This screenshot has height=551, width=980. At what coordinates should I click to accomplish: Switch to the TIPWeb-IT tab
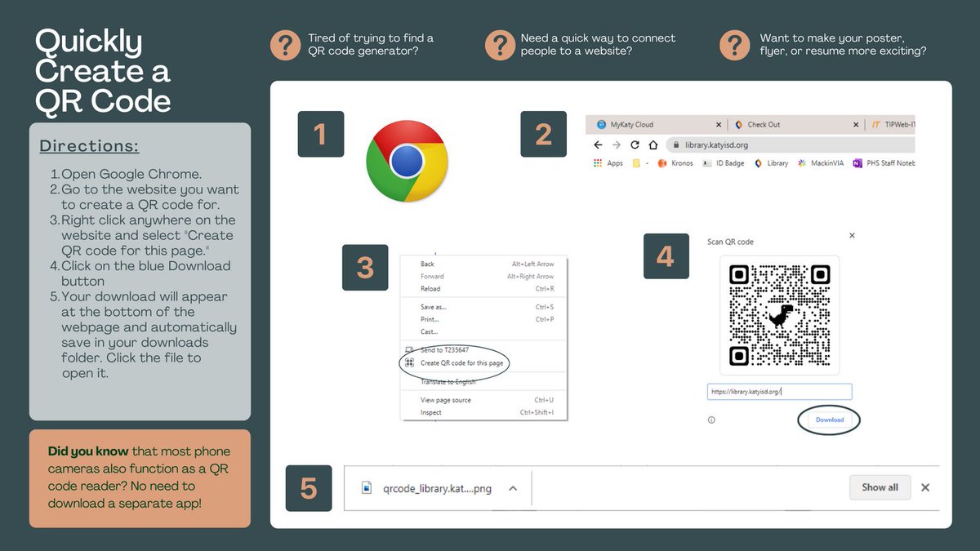pyautogui.click(x=891, y=125)
